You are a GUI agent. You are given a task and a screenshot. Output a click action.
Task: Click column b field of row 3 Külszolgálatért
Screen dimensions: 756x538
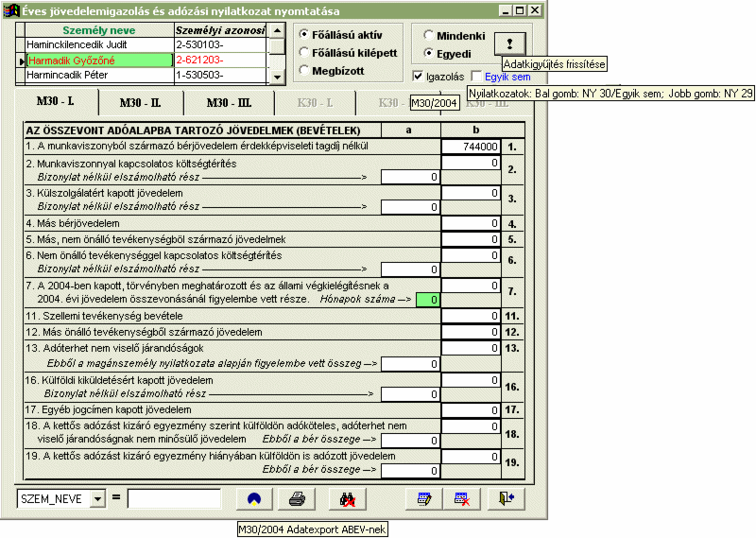pyautogui.click(x=471, y=193)
